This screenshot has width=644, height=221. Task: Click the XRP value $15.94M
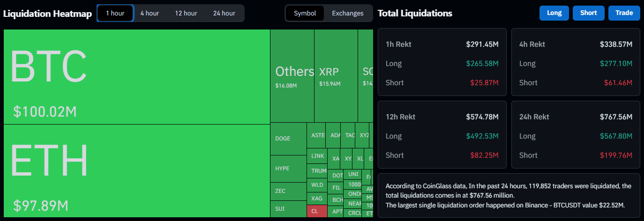coord(330,84)
